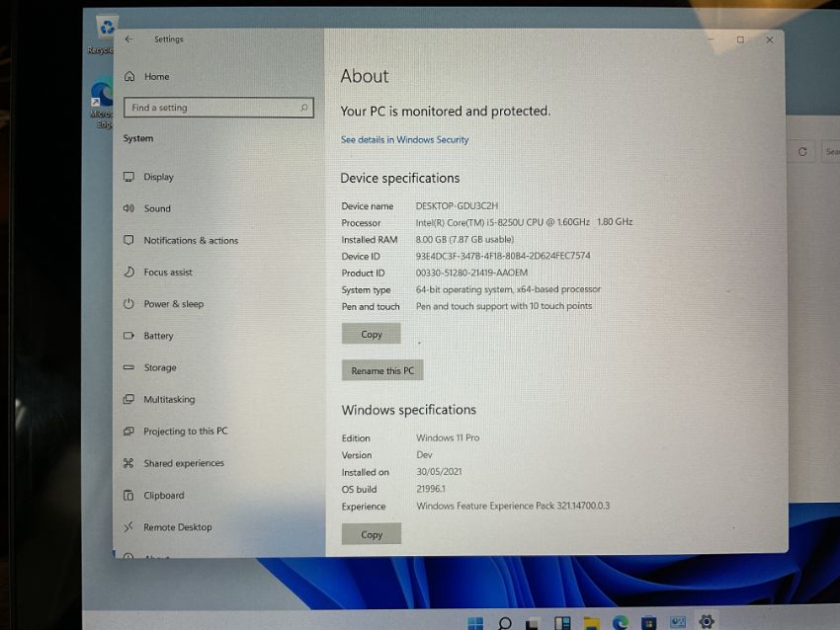Open Display settings
The width and height of the screenshot is (840, 630).
click(158, 177)
